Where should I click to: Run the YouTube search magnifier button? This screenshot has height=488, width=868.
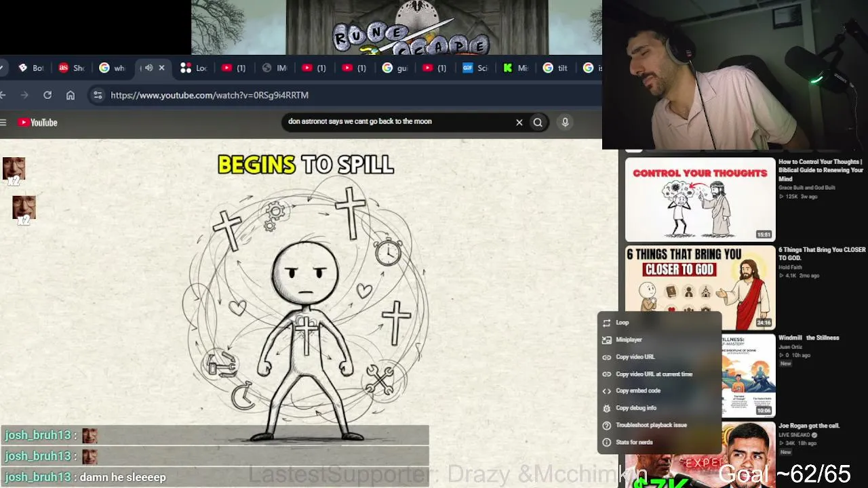pyautogui.click(x=538, y=122)
